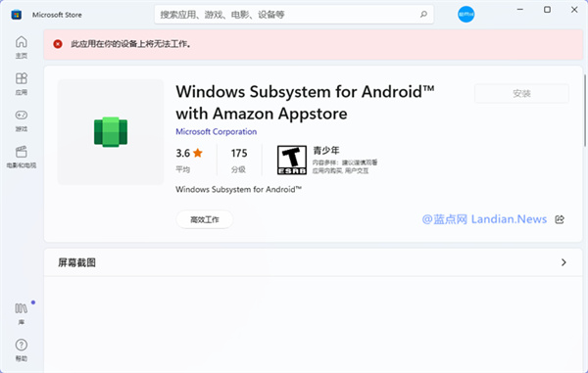Screen dimensions: 588x373
Task: Click the 3.6 average rating value
Action: 183,153
